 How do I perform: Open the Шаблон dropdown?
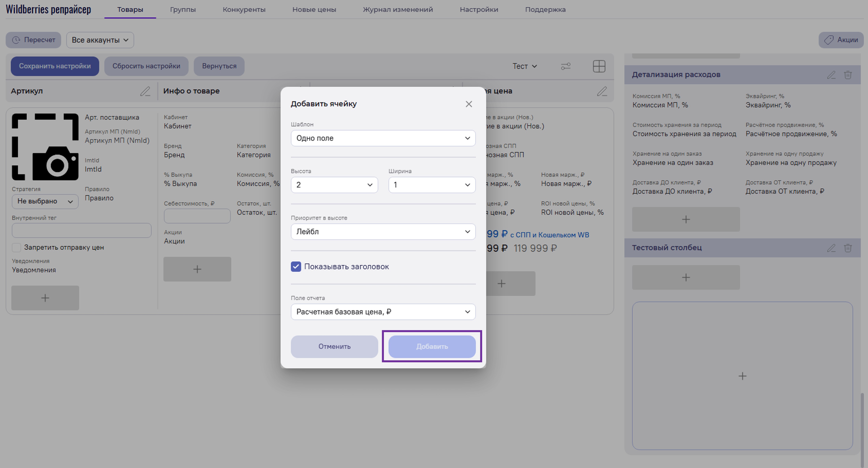[383, 138]
